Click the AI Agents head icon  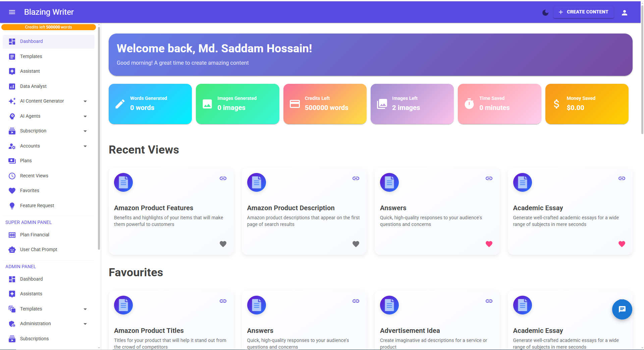12,116
